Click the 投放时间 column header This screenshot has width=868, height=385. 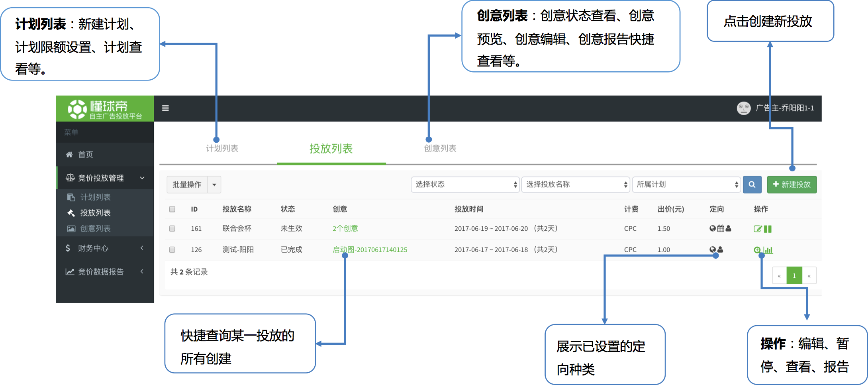469,209
